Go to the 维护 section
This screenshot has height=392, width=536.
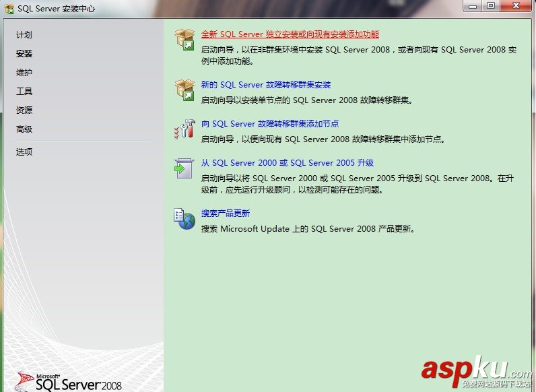coord(24,73)
